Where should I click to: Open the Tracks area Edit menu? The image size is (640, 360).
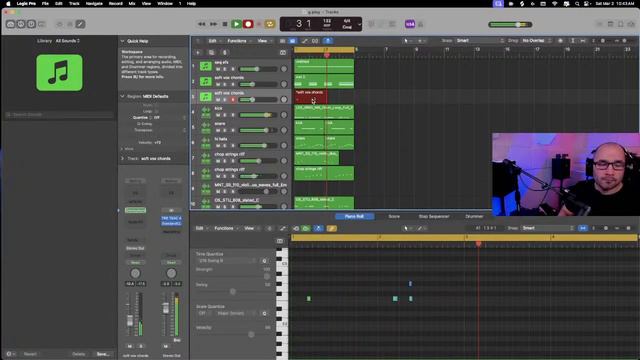(x=214, y=41)
